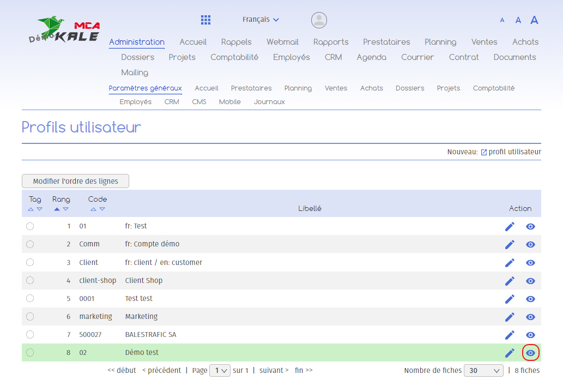The height and width of the screenshot is (392, 563).
Task: Select the smallest font size 'A' icon
Action: [502, 20]
